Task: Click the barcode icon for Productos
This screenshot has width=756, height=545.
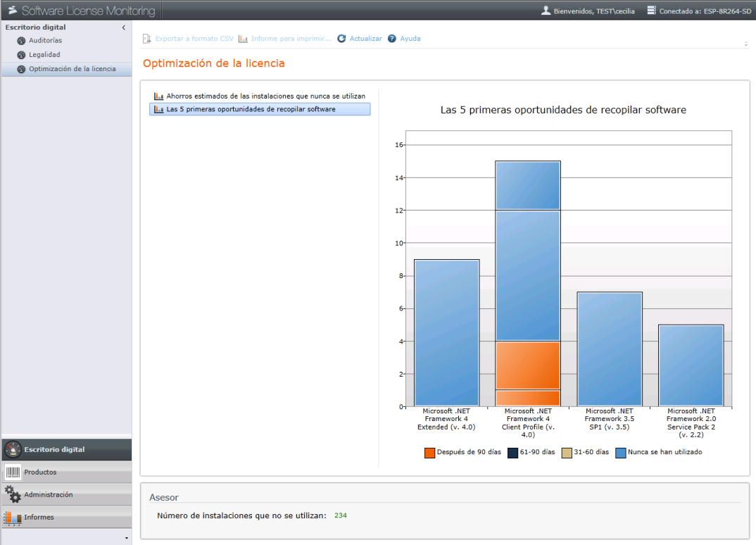Action: (13, 472)
